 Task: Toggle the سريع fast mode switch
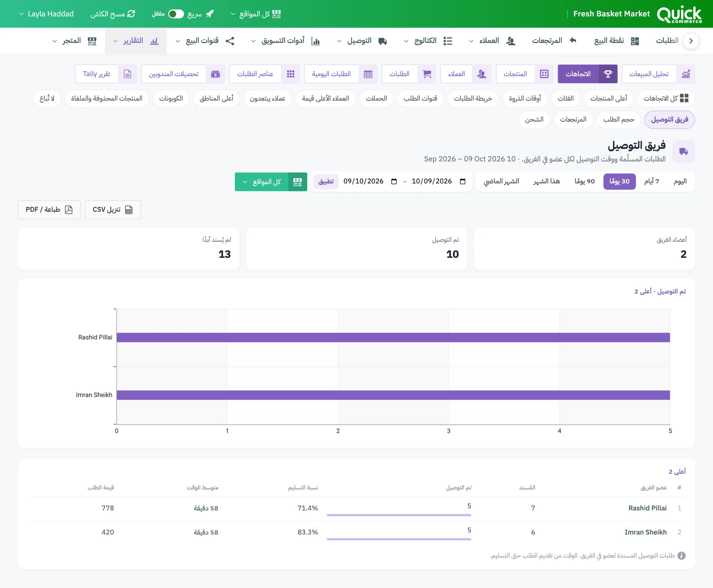[x=176, y=14]
